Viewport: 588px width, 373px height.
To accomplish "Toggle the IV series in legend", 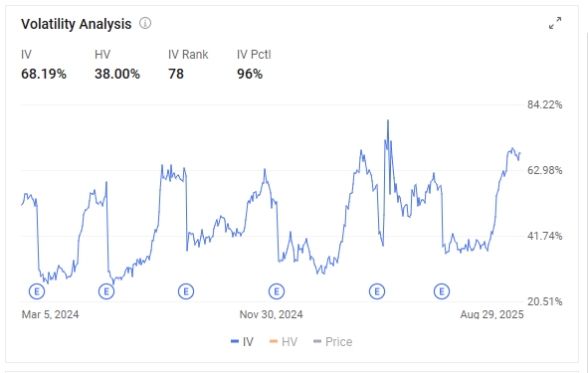I will click(242, 342).
